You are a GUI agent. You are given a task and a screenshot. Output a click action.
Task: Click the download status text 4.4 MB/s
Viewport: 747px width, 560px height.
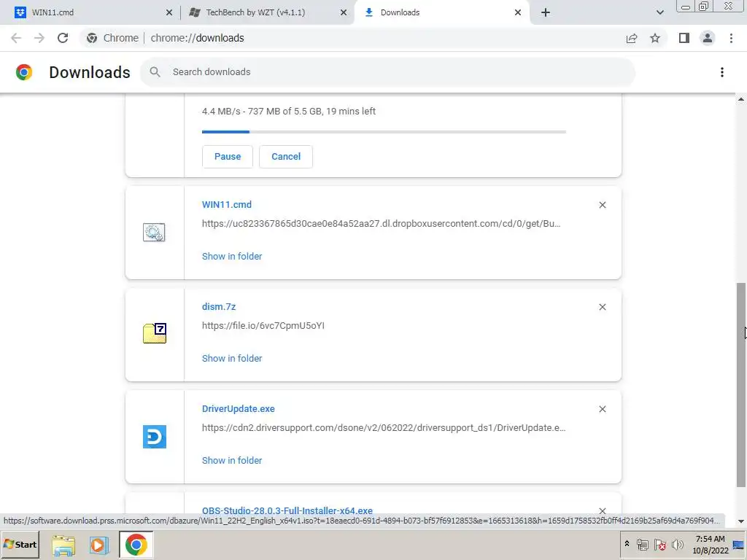pos(289,112)
